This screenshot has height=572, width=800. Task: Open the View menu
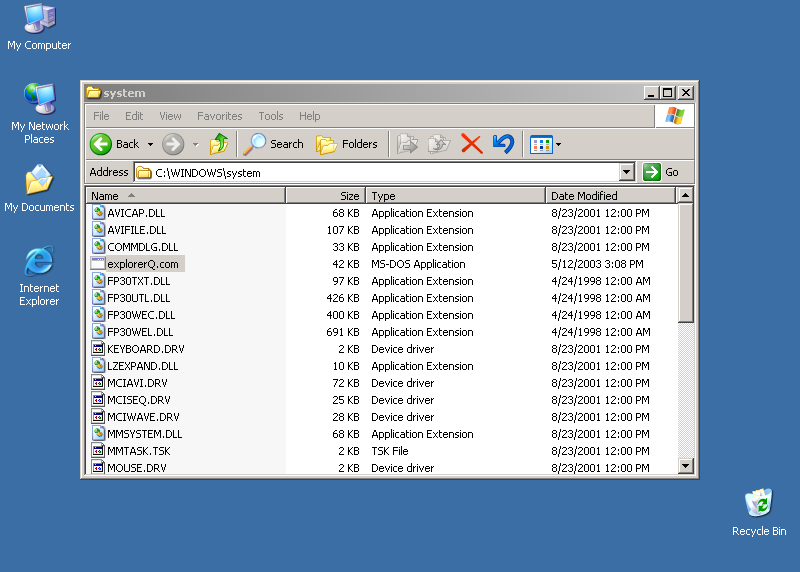point(170,116)
